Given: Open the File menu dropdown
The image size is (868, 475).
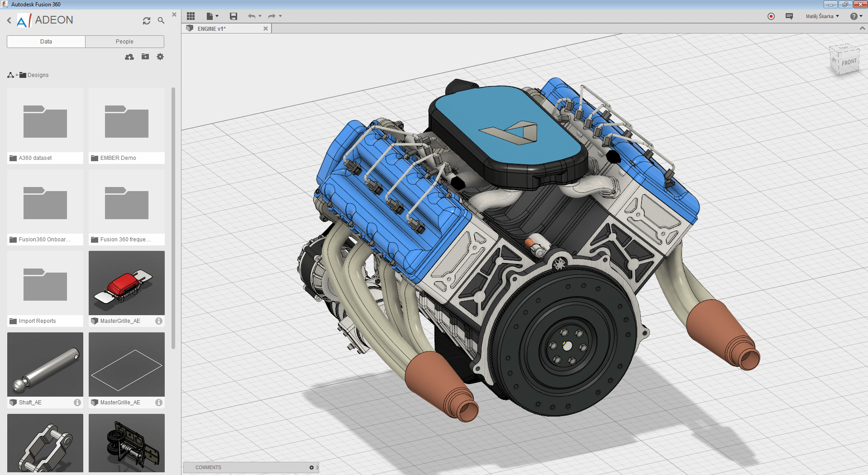Looking at the screenshot, I should click(x=212, y=16).
